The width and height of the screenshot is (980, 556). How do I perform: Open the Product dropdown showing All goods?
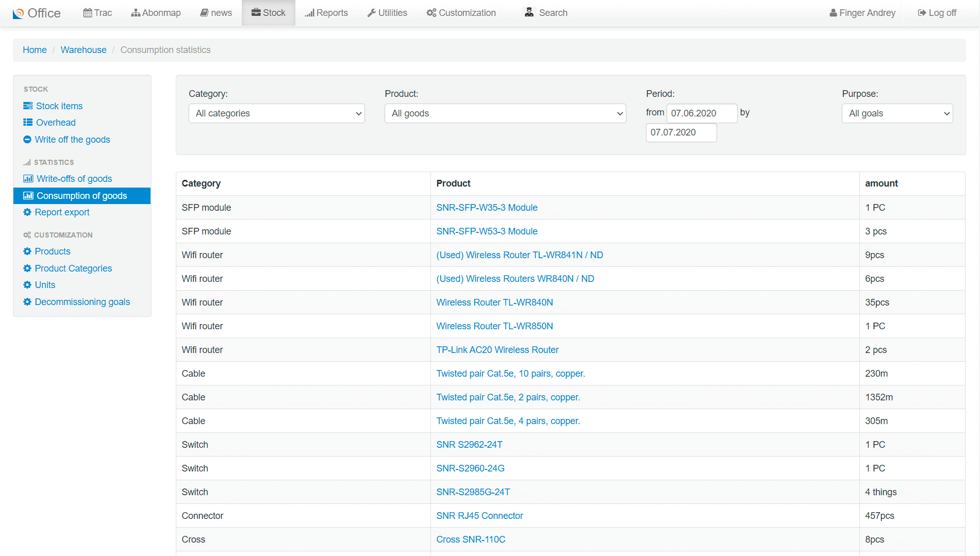(x=505, y=113)
